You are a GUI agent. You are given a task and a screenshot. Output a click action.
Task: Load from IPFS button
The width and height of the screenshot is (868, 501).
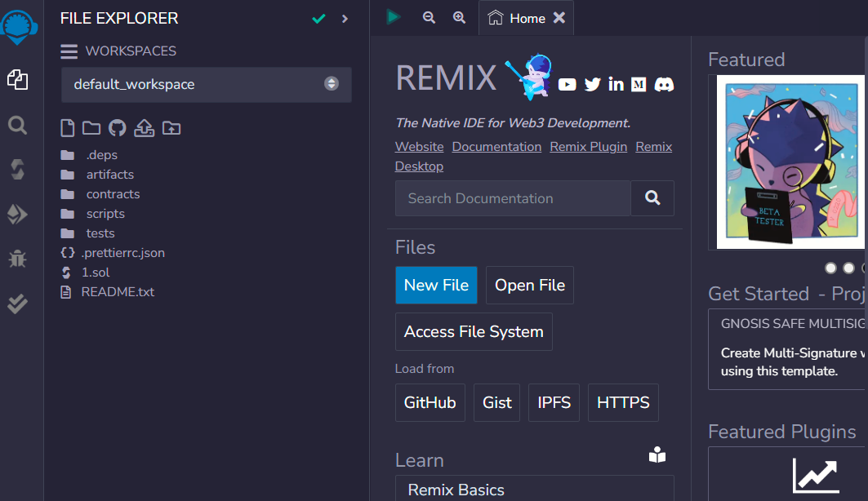coord(554,402)
